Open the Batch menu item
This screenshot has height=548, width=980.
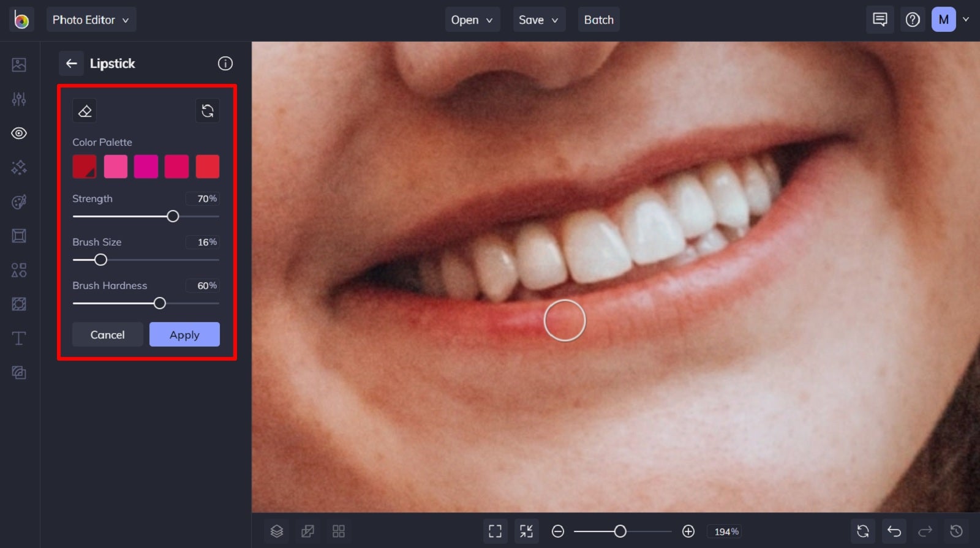click(599, 20)
